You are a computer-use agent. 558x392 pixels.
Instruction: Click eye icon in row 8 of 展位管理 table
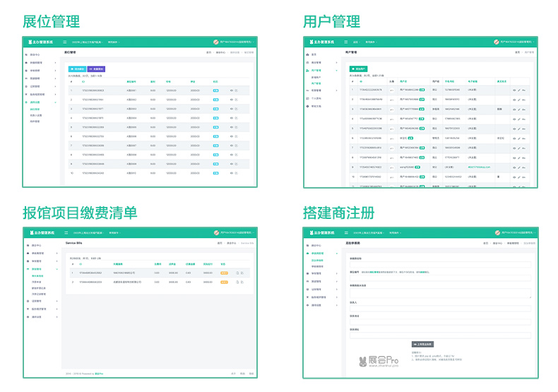click(232, 155)
